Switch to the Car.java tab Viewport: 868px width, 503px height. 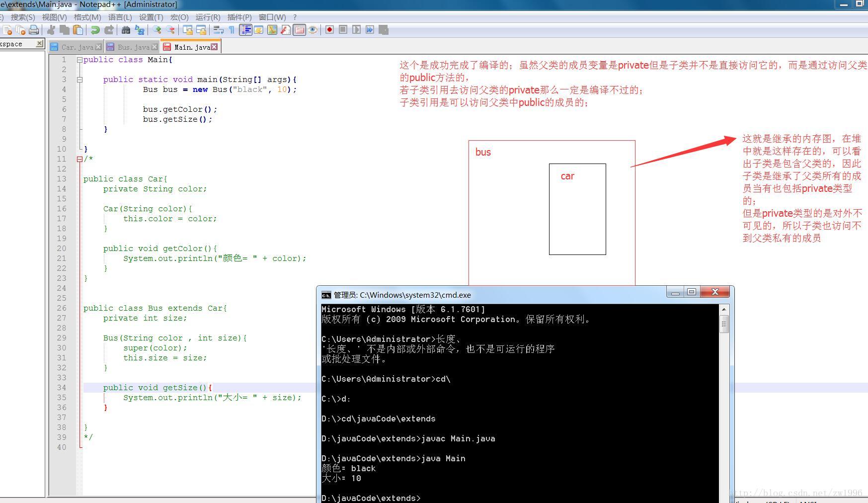(77, 47)
